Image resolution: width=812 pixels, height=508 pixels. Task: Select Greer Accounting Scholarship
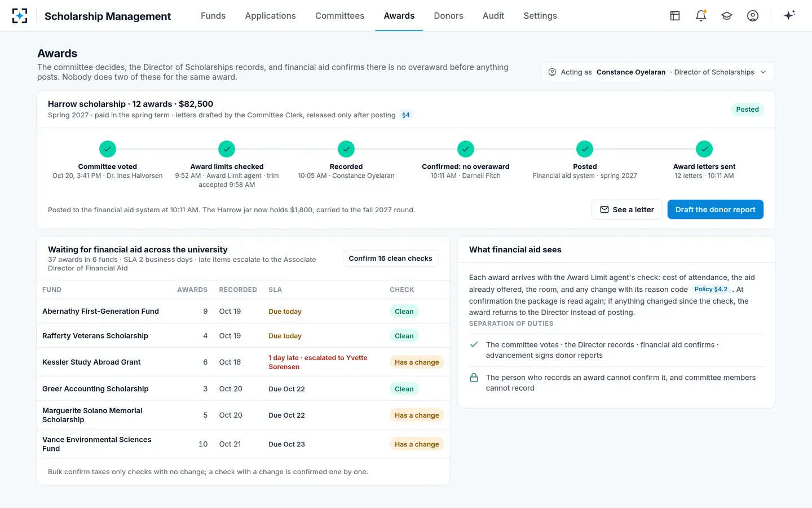click(243, 389)
